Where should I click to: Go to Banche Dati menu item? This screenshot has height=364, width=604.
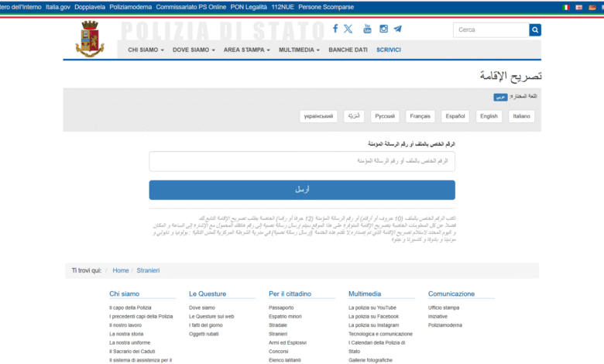pyautogui.click(x=348, y=50)
